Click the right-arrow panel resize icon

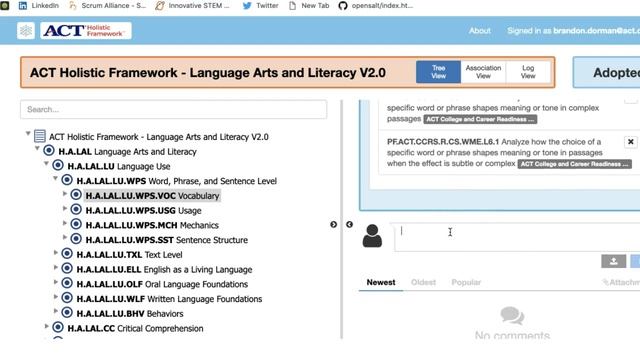tap(333, 224)
